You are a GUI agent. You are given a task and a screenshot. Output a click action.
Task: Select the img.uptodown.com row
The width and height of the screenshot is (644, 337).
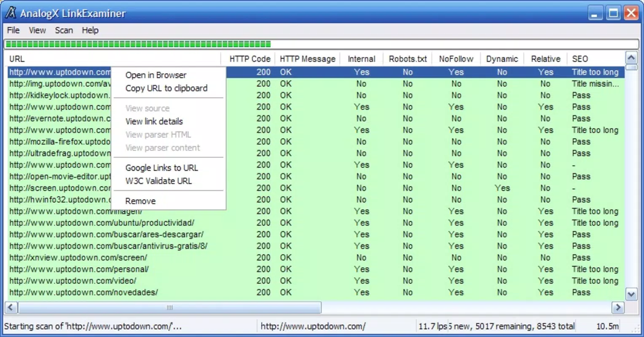coord(316,84)
